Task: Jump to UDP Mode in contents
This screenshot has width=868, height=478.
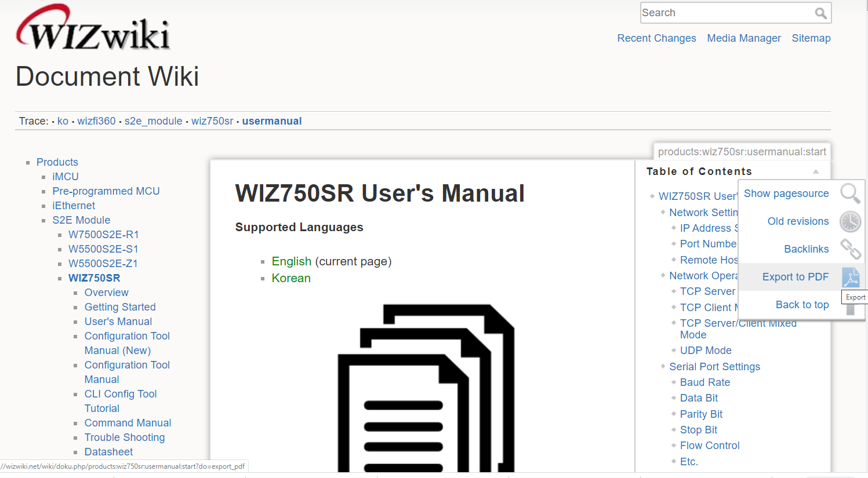Action: [706, 351]
